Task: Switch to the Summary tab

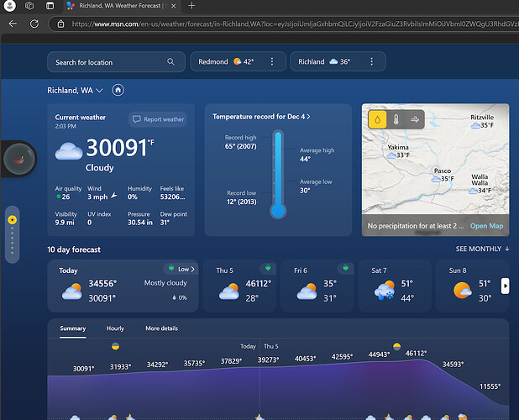Action: point(73,328)
